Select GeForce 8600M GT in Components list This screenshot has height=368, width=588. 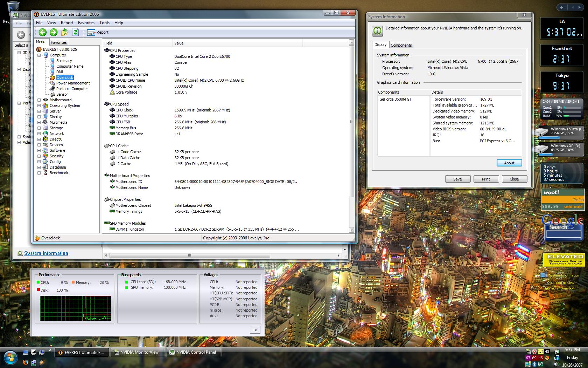pyautogui.click(x=395, y=99)
